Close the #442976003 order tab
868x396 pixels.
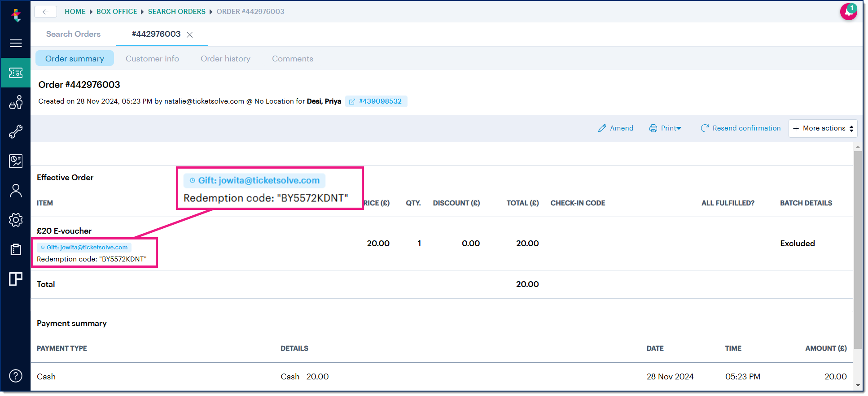point(190,35)
